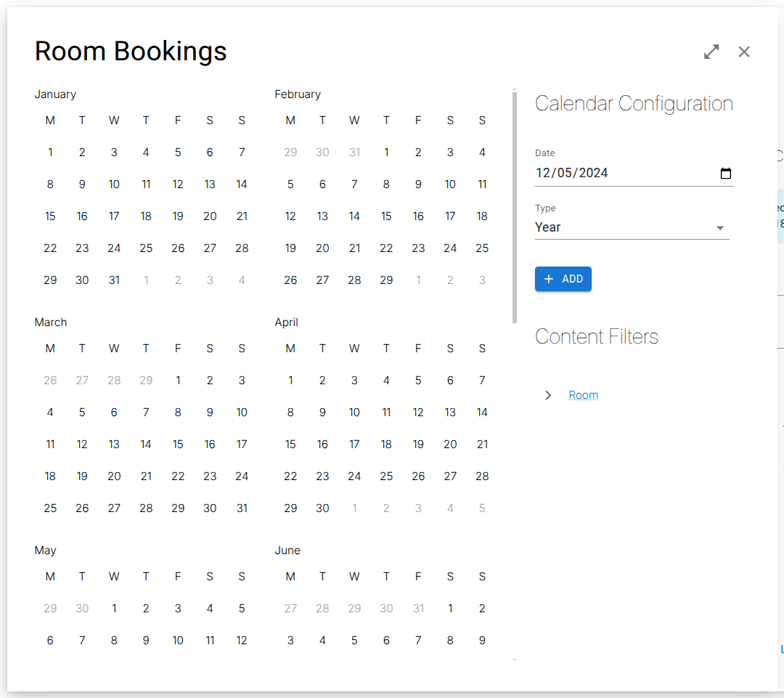Click the February month heading

pyautogui.click(x=298, y=94)
